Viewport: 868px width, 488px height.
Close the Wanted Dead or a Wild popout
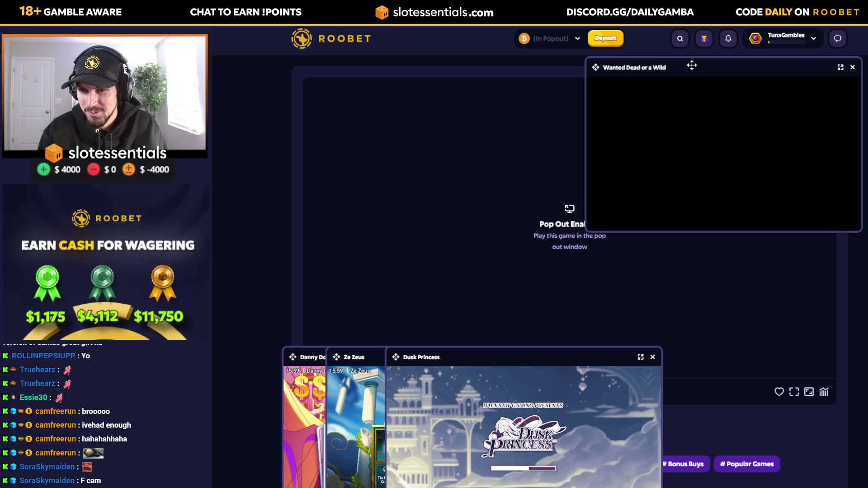click(853, 67)
